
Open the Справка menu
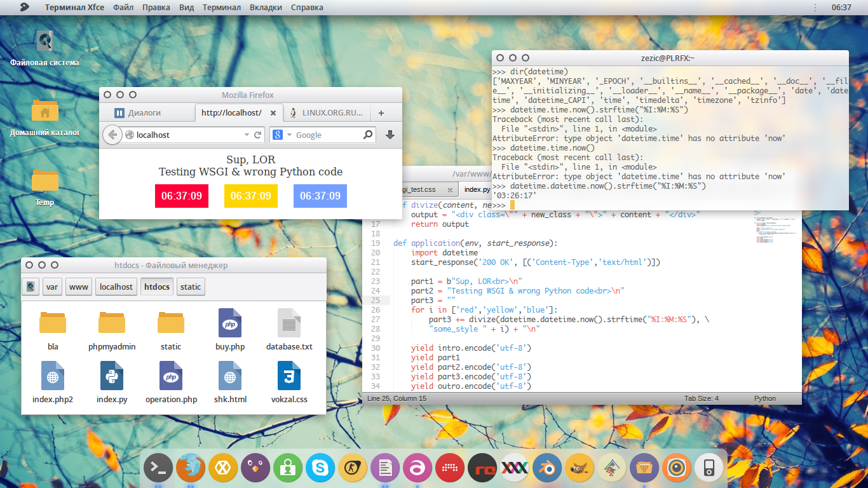307,8
